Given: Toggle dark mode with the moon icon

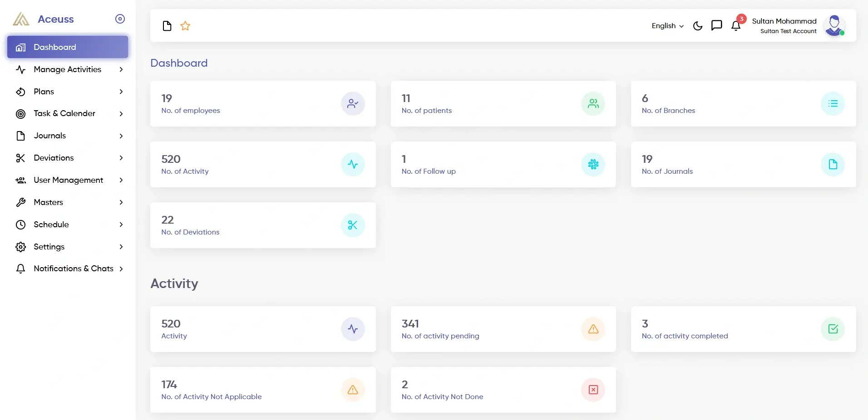Looking at the screenshot, I should [x=698, y=26].
